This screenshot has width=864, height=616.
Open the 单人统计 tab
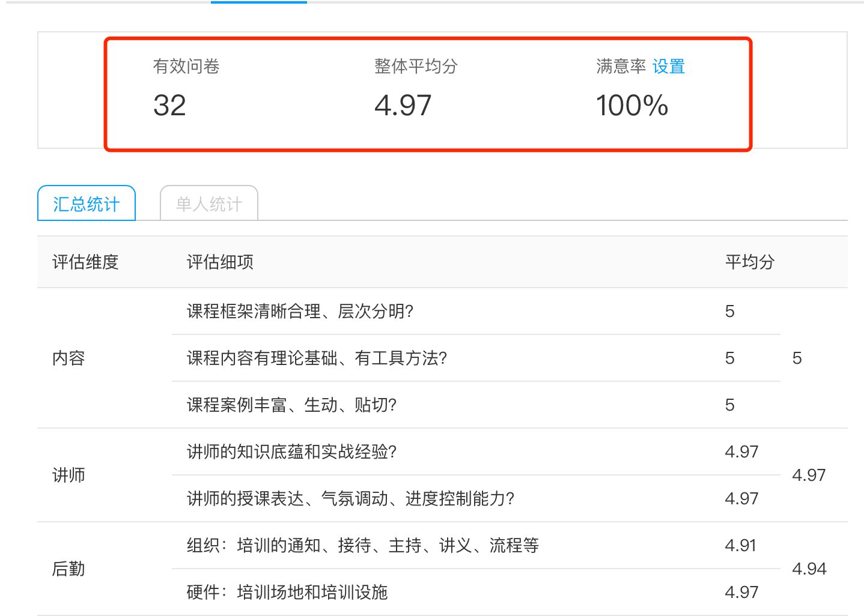pyautogui.click(x=209, y=204)
